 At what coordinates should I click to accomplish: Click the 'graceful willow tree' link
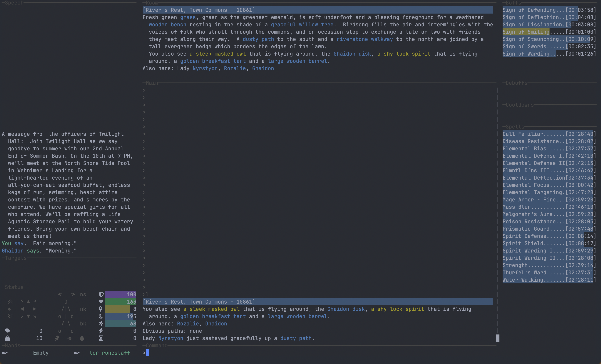pos(302,25)
